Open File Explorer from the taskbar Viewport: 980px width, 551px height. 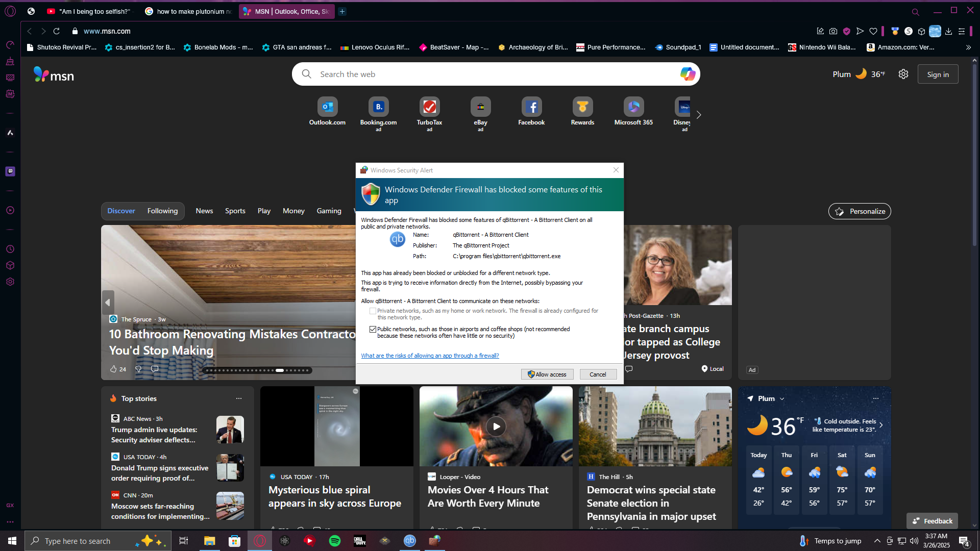pyautogui.click(x=210, y=541)
